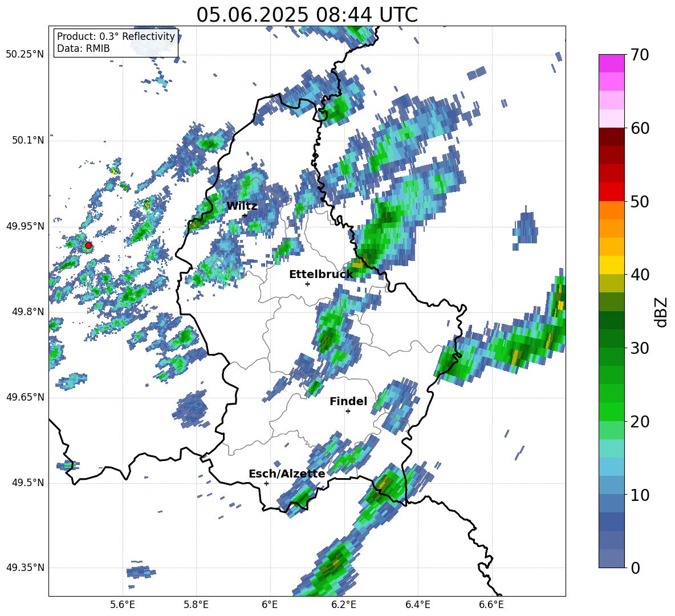Click the 50 value on the colorbar

click(640, 201)
